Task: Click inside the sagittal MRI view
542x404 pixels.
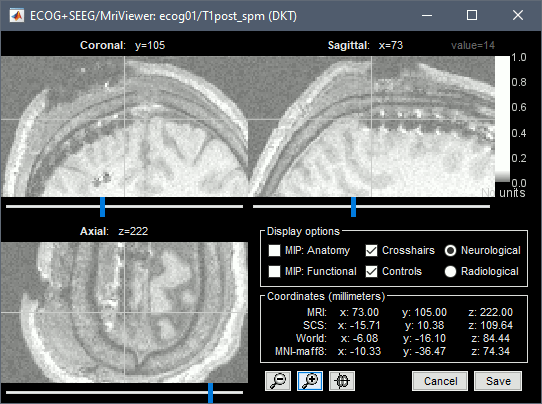Action: (372, 126)
